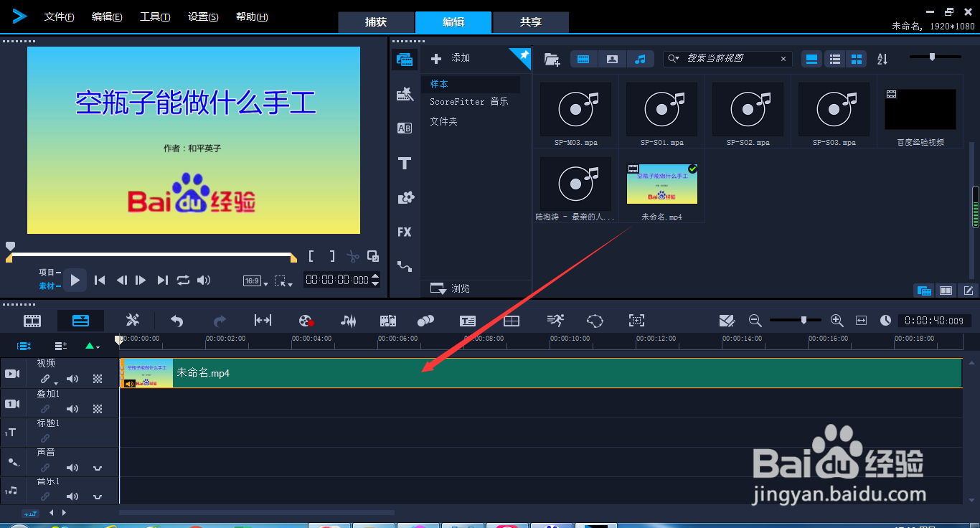Open the 设置 menu
980x528 pixels.
pos(203,16)
